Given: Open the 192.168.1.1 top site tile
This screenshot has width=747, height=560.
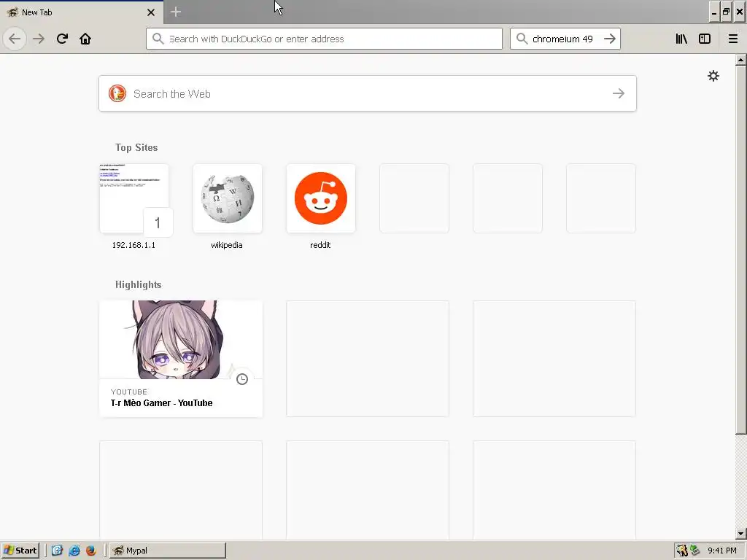Looking at the screenshot, I should point(134,206).
